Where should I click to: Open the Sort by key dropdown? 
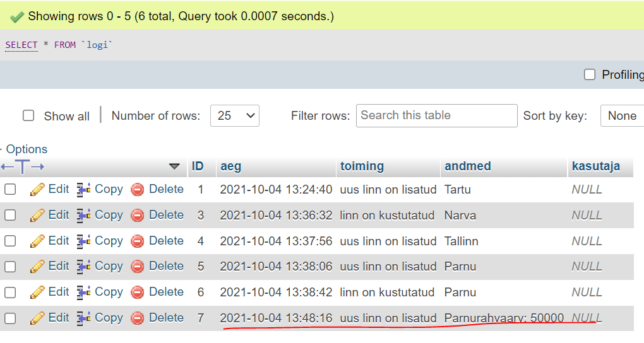click(x=622, y=115)
